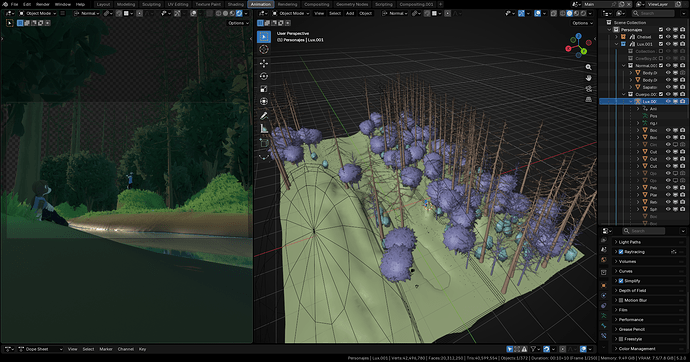690x362 pixels.
Task: Open Object menu in right viewport header
Action: point(366,13)
